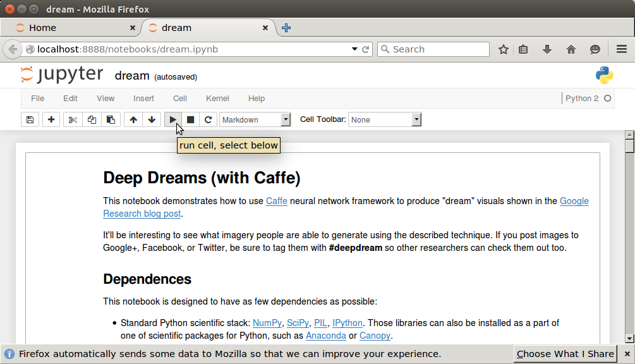Select the dream browser tab
Image resolution: width=635 pixels, height=364 pixels.
pyautogui.click(x=209, y=28)
